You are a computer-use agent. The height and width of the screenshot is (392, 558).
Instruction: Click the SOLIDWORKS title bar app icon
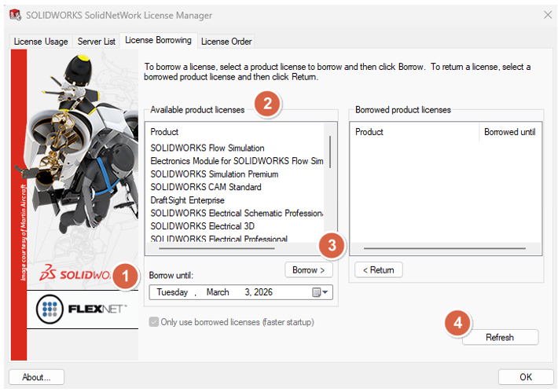pyautogui.click(x=15, y=15)
